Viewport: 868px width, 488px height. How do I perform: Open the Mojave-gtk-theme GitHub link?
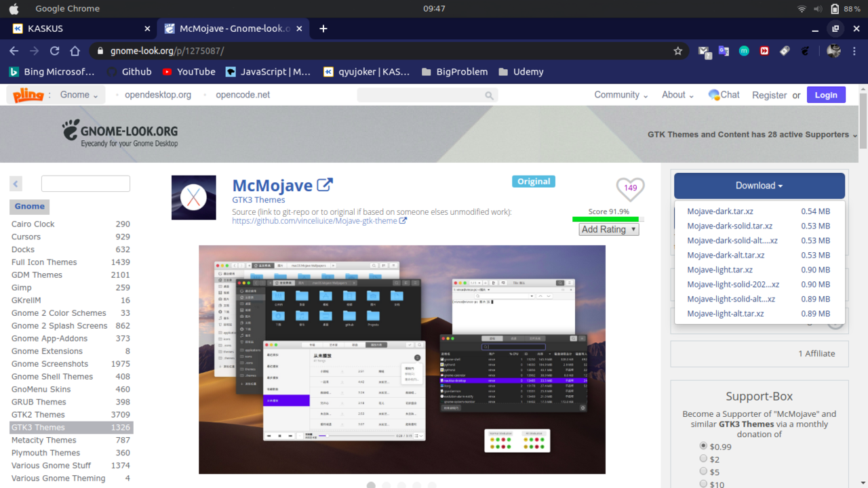click(x=319, y=221)
